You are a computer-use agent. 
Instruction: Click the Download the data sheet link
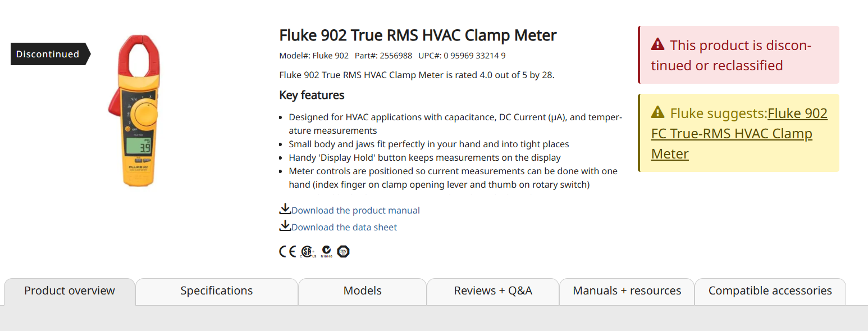344,228
